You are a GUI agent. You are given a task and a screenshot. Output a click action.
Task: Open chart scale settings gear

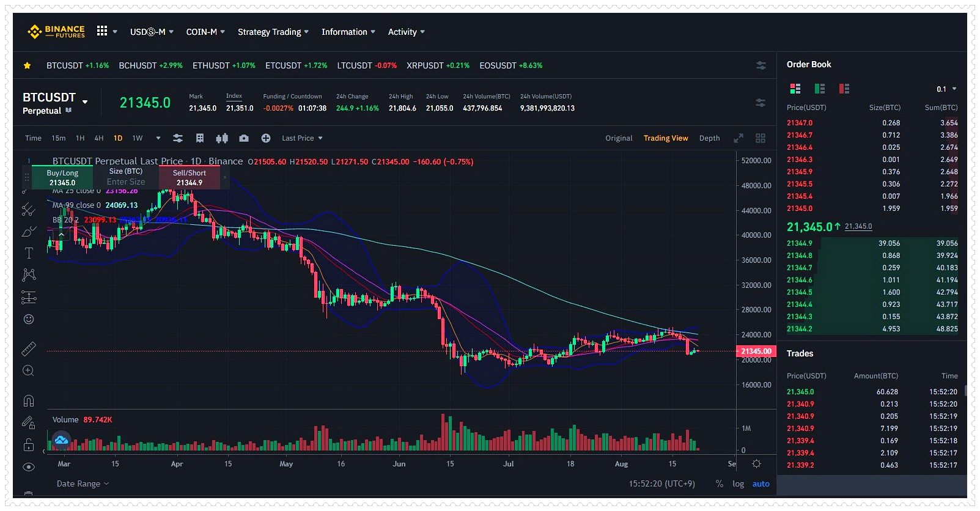tap(756, 464)
